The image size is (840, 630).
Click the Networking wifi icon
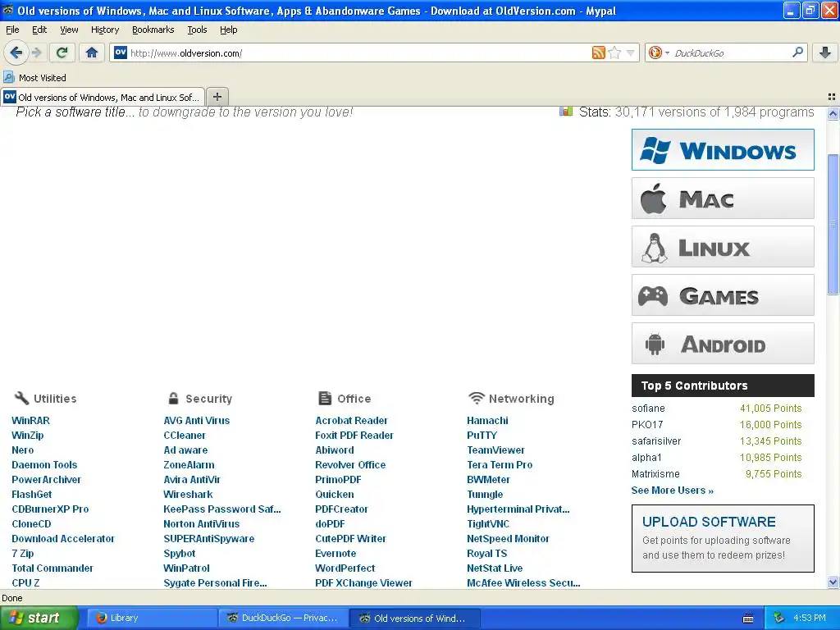click(476, 398)
